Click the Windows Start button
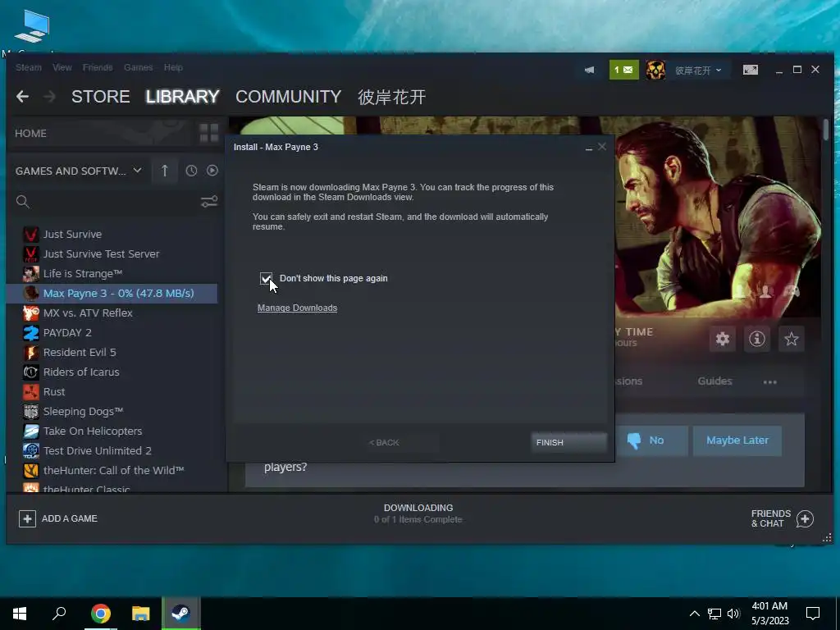 pos(20,614)
